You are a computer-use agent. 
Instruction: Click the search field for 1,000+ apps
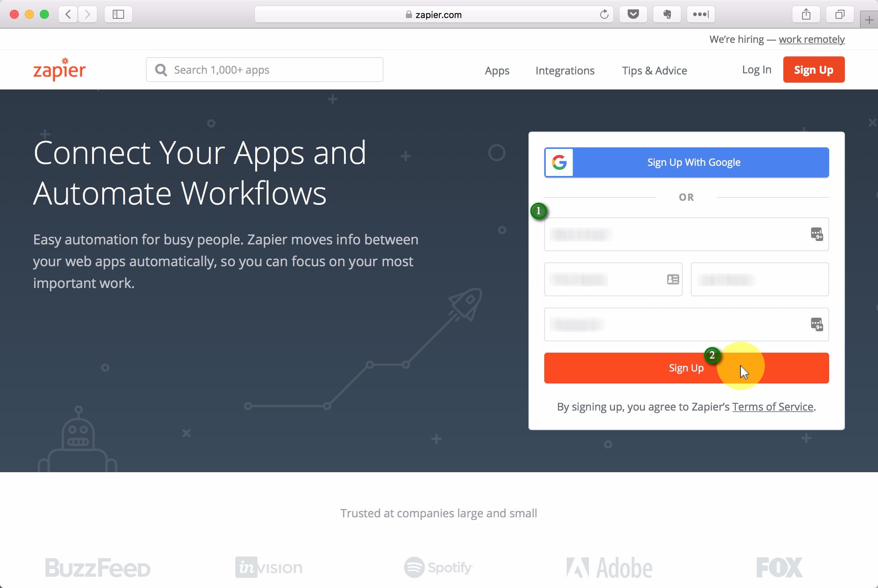coord(264,70)
